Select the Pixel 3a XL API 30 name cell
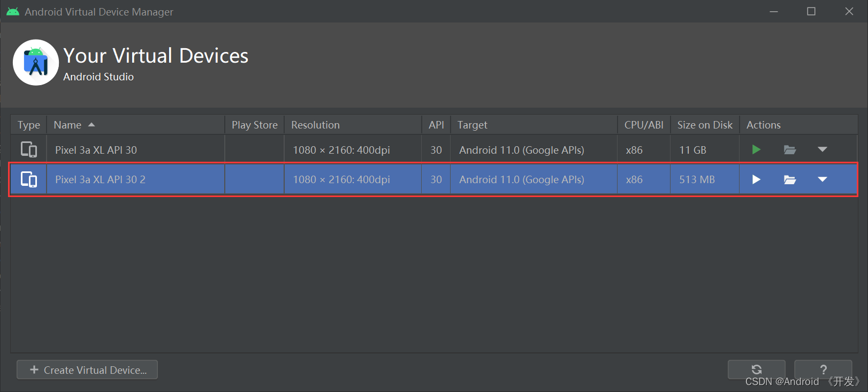 pos(135,150)
